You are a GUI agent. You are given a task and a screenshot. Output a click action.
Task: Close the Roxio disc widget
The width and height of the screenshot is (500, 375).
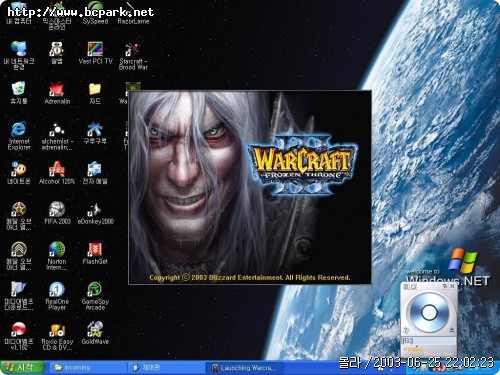click(452, 286)
